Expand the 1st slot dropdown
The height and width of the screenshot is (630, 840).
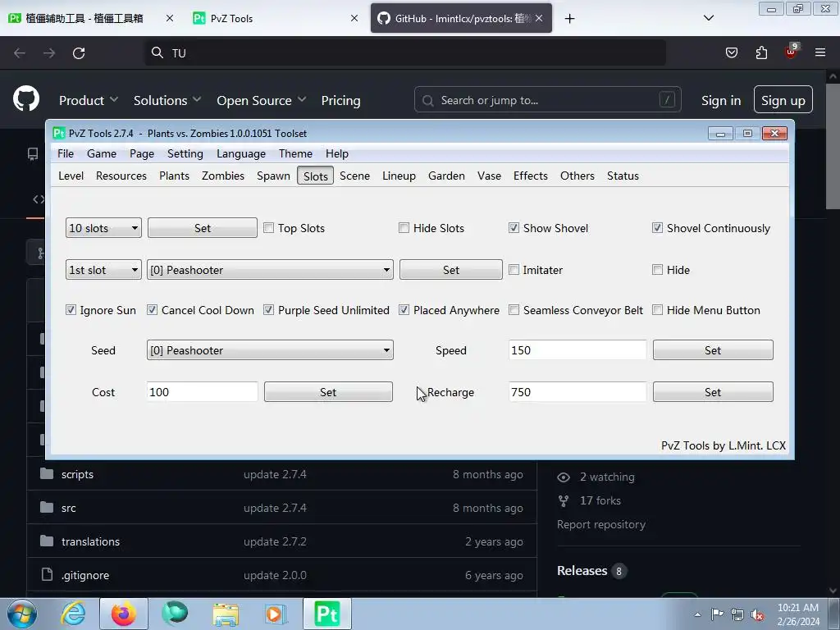click(103, 269)
